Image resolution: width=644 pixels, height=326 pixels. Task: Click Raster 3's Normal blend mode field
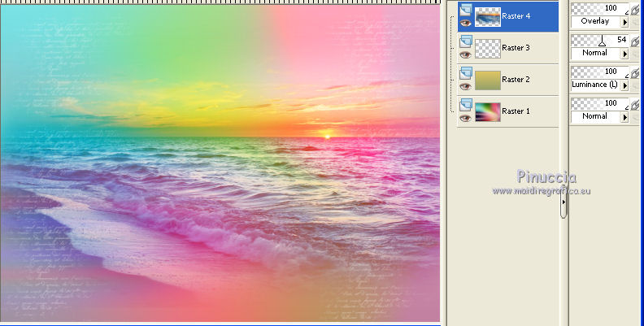click(595, 53)
